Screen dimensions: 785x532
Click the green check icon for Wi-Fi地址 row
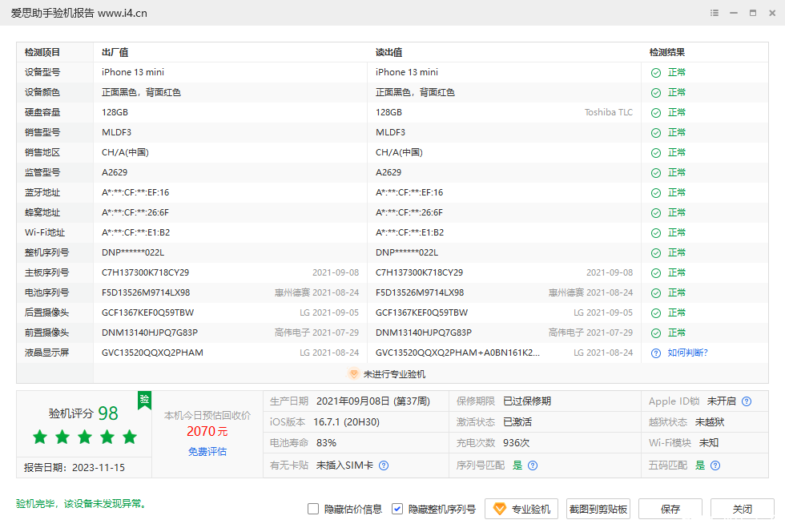pyautogui.click(x=656, y=233)
